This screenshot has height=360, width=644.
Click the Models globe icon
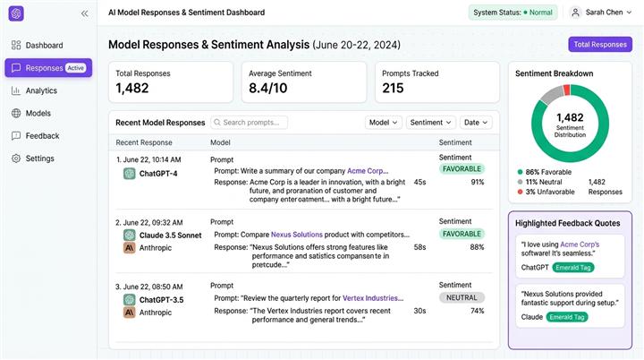tap(16, 113)
